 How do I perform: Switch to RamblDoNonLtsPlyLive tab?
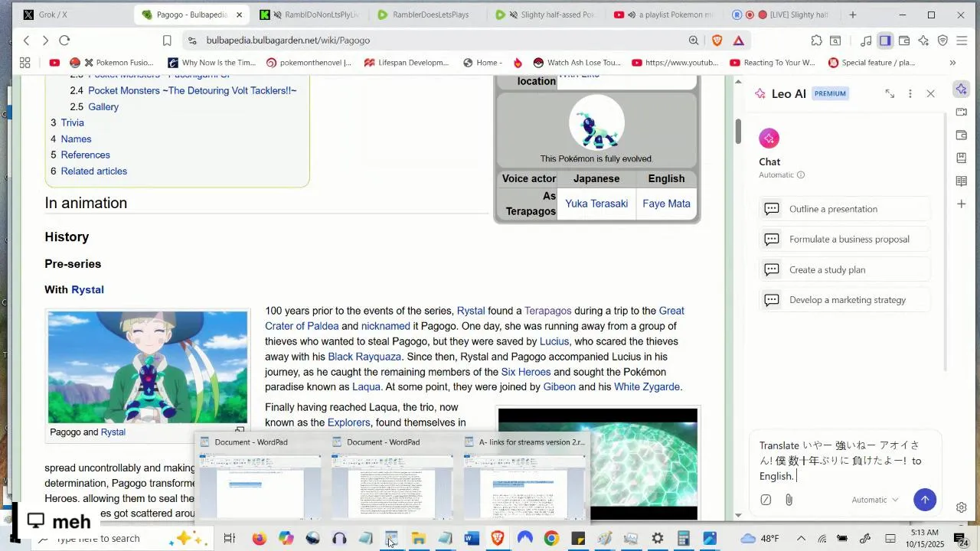[x=310, y=15]
